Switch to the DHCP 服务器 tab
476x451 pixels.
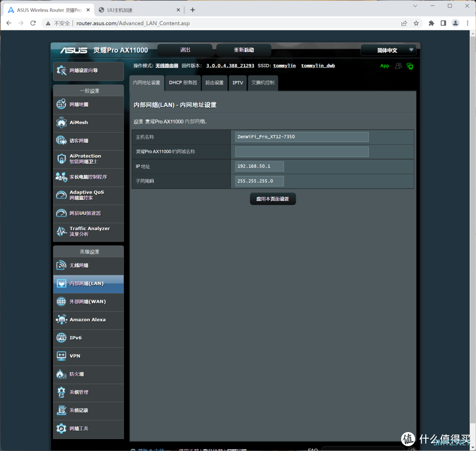click(x=183, y=83)
